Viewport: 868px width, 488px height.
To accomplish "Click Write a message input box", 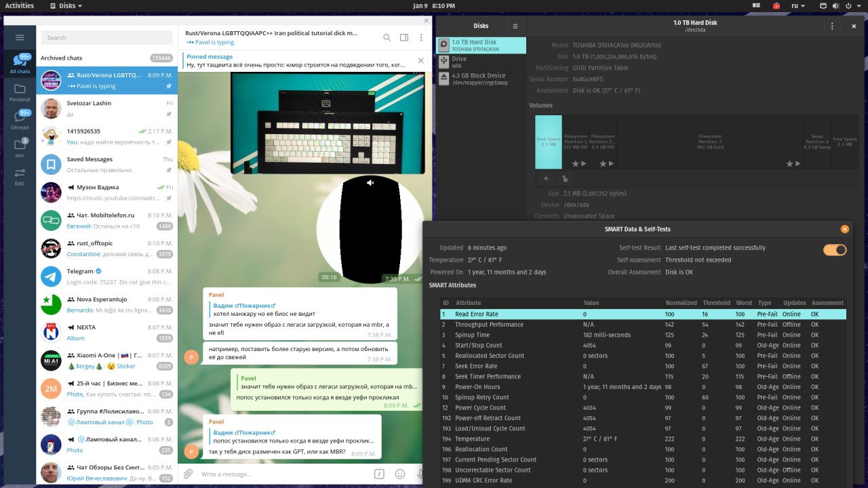I will pyautogui.click(x=285, y=474).
